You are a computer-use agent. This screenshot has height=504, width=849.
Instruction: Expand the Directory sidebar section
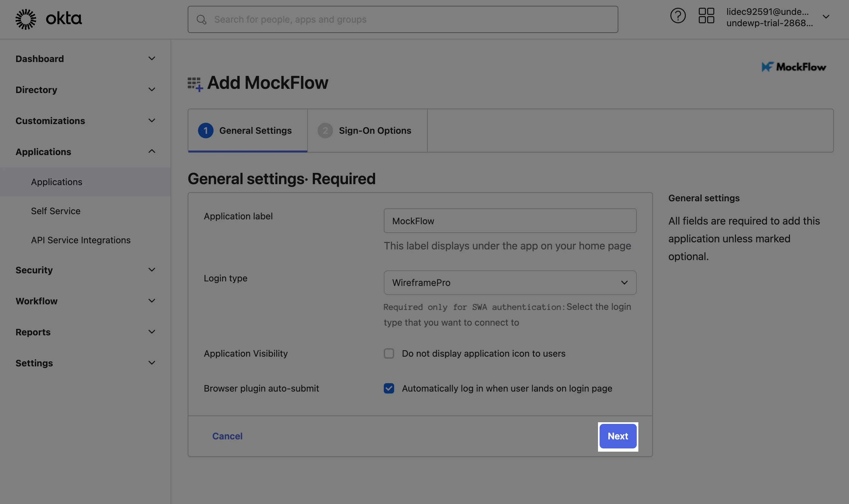tap(85, 90)
